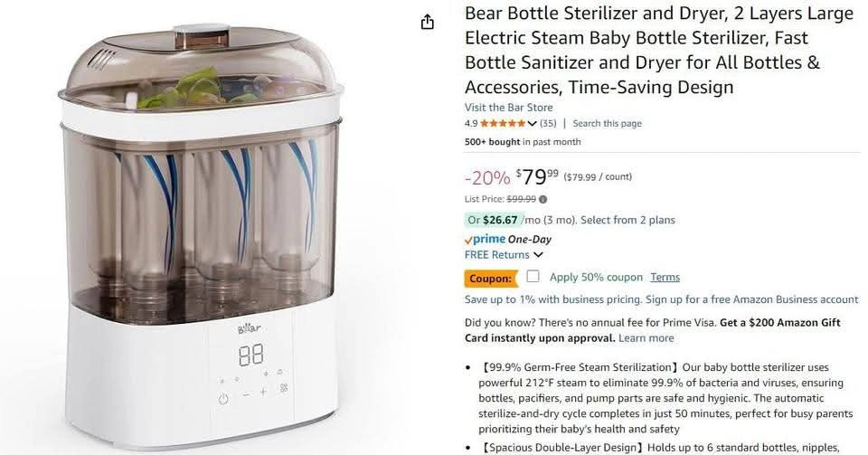The image size is (868, 455).
Task: Click the Search this page link
Action: pos(607,124)
